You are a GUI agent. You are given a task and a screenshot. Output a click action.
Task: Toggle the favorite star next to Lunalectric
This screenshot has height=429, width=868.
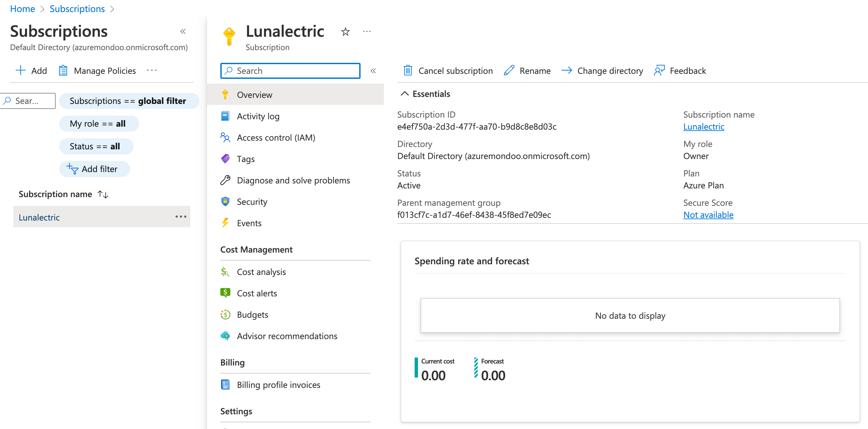tap(346, 31)
